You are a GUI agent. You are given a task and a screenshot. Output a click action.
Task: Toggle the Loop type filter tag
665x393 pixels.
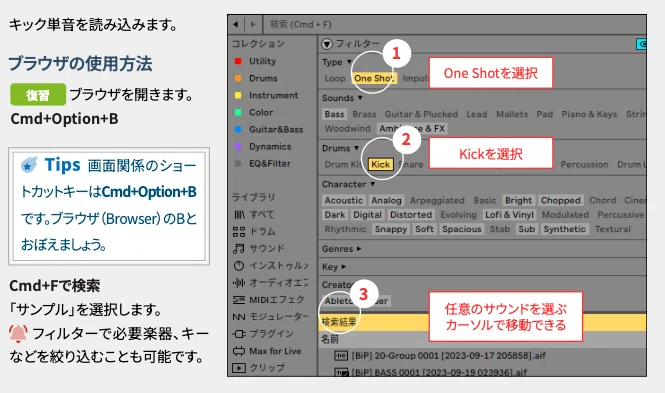click(x=335, y=78)
